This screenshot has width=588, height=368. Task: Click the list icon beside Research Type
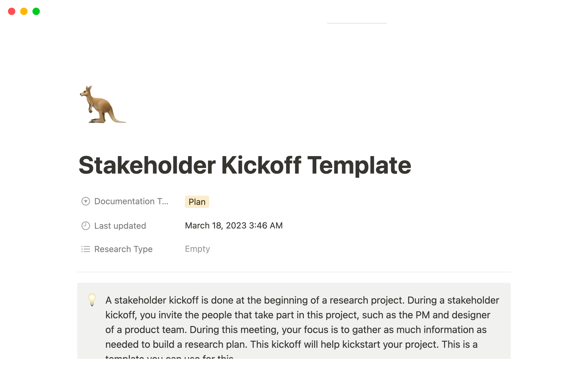click(86, 249)
